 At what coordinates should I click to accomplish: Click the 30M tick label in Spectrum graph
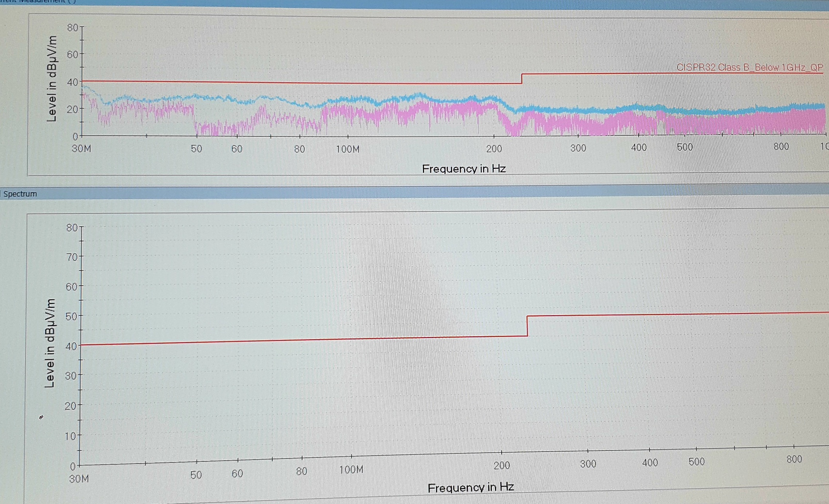(x=79, y=479)
